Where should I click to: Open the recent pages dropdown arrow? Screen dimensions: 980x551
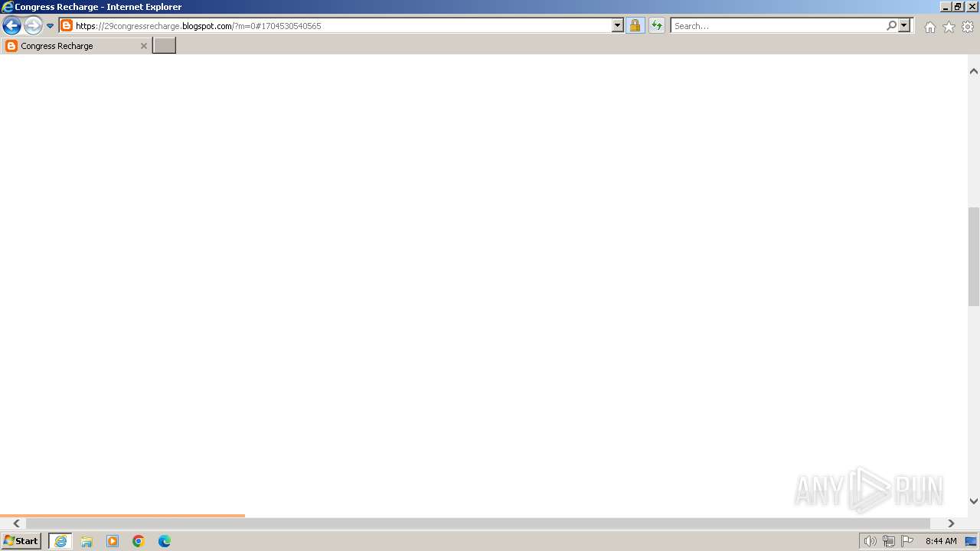[51, 26]
